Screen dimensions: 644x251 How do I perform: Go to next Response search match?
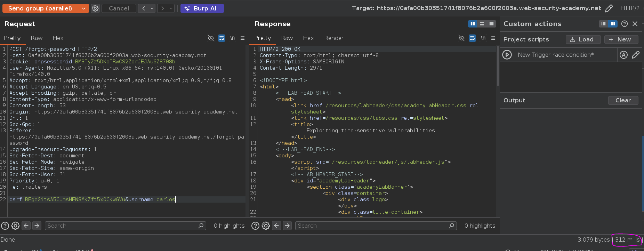[287, 226]
